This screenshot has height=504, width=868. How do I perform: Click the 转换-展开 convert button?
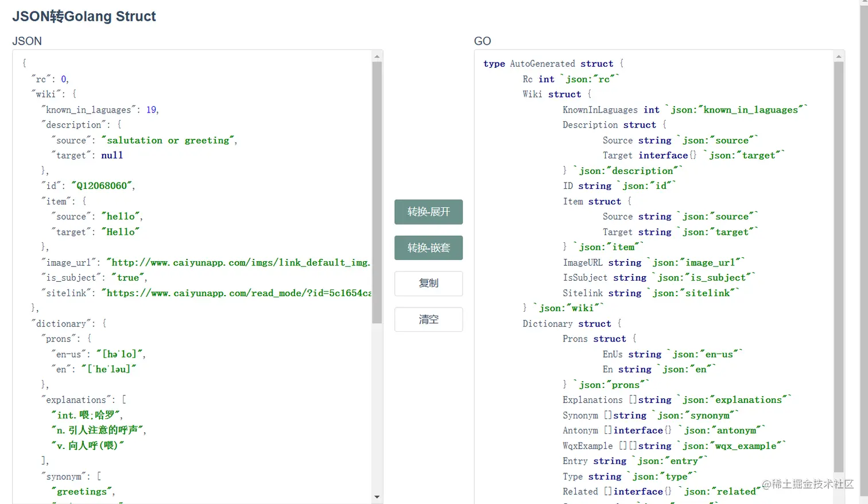pyautogui.click(x=428, y=212)
